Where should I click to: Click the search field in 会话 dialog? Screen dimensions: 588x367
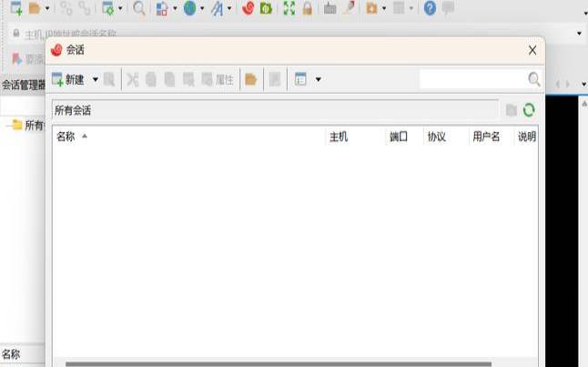click(x=473, y=79)
